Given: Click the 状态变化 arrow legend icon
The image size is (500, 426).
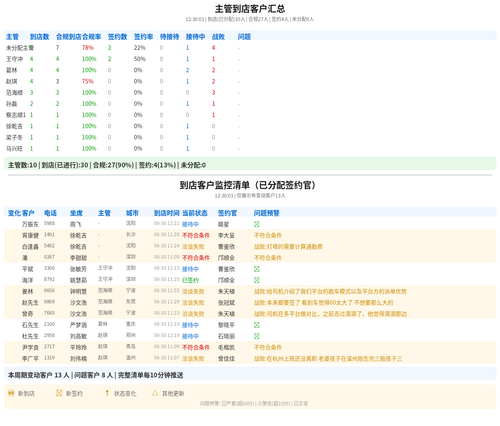Looking at the screenshot, I should 107,393.
